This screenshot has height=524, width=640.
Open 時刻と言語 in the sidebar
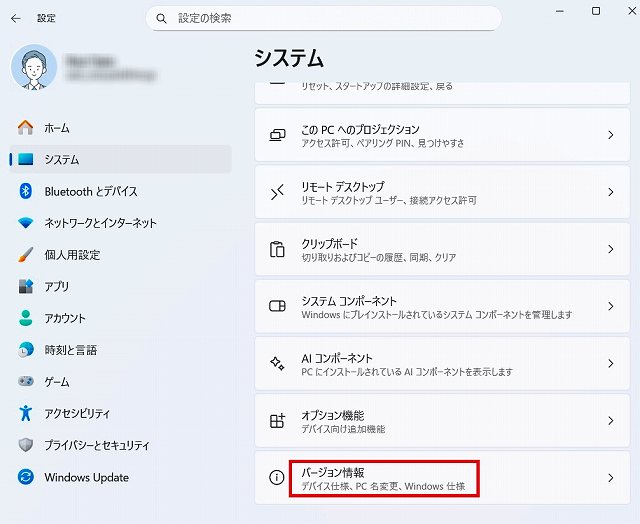70,350
